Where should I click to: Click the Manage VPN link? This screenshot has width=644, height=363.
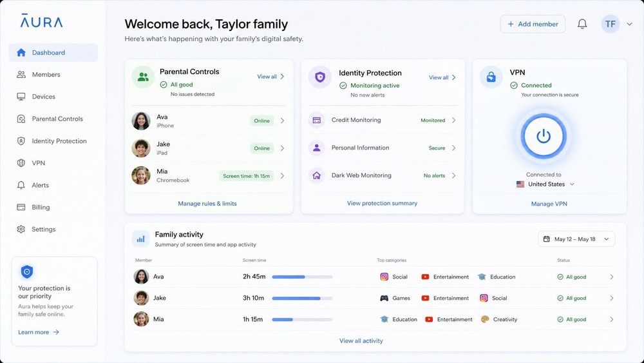549,204
